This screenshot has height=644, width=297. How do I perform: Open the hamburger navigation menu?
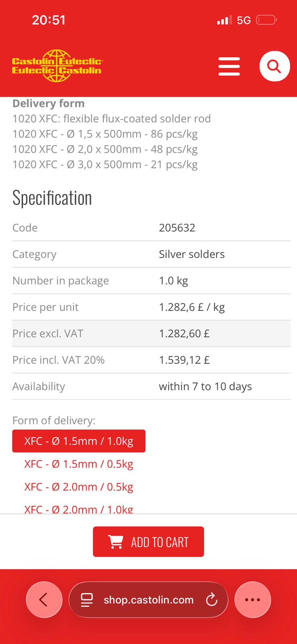(x=229, y=66)
